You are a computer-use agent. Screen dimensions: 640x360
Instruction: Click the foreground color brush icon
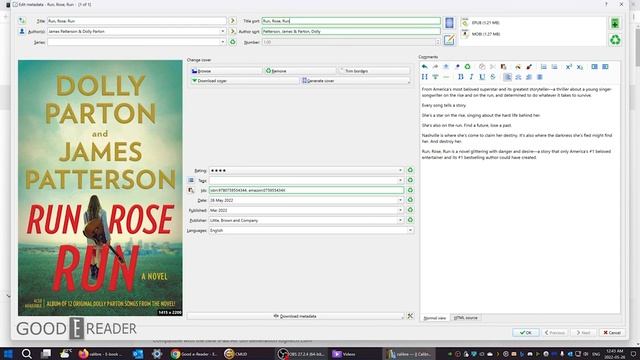[x=529, y=67]
